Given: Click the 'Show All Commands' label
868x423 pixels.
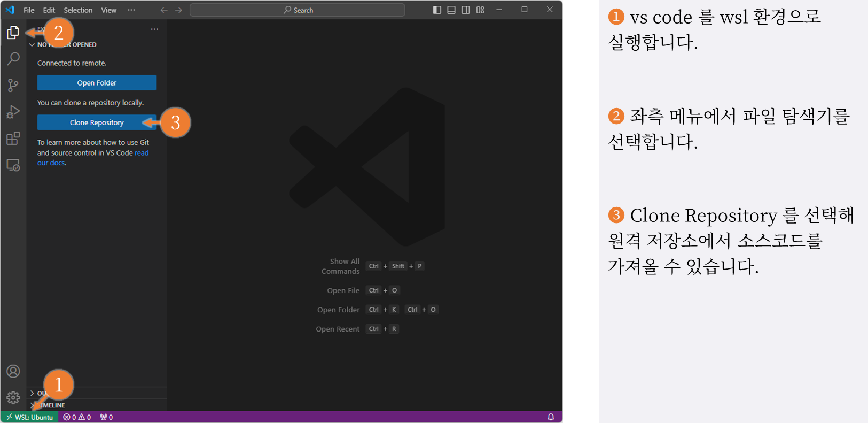Looking at the screenshot, I should (341, 266).
